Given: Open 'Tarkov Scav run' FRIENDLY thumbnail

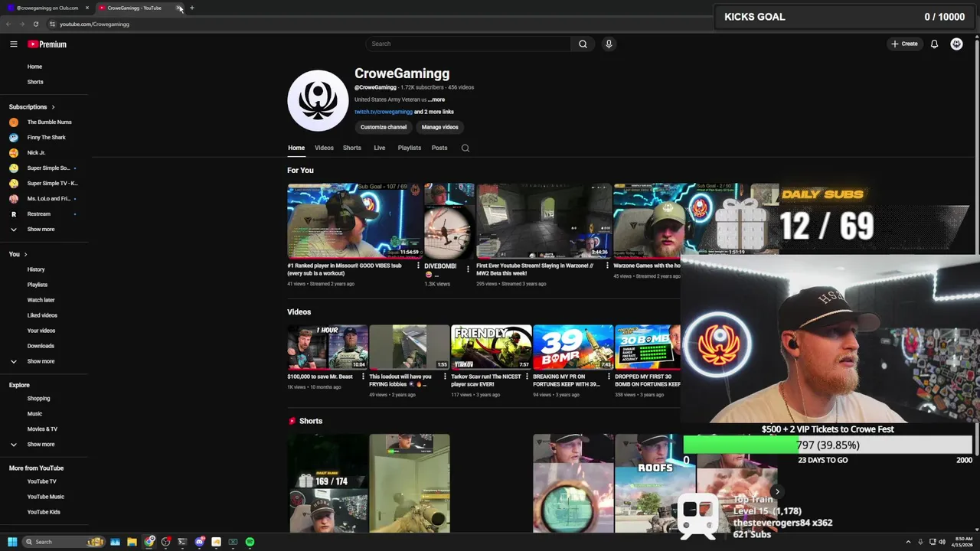Looking at the screenshot, I should coord(491,347).
